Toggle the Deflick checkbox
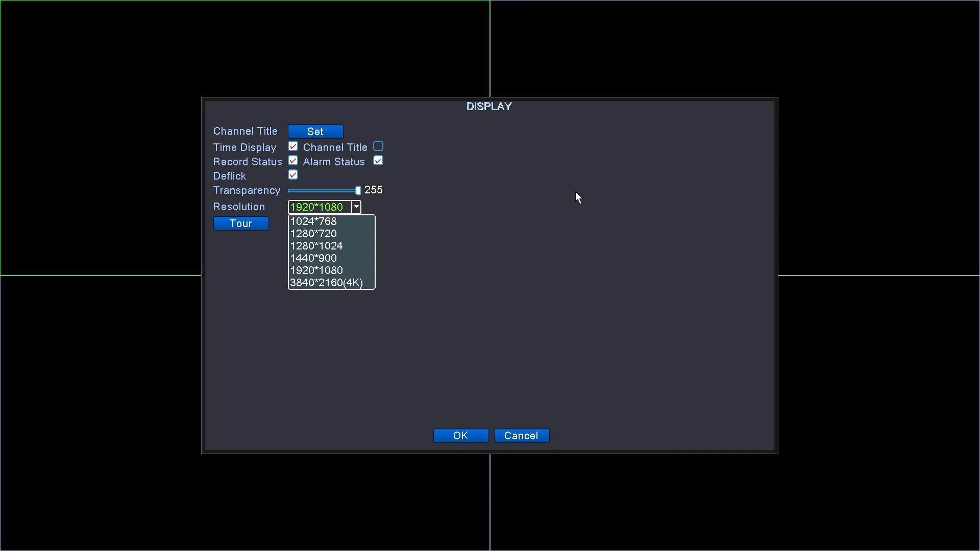980x551 pixels. pos(293,175)
